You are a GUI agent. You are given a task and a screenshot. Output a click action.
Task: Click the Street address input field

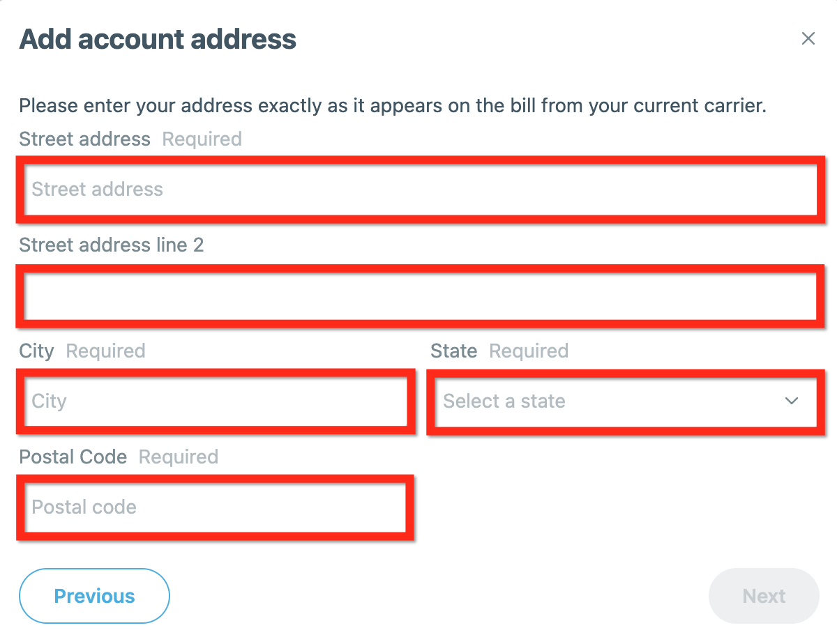point(420,190)
